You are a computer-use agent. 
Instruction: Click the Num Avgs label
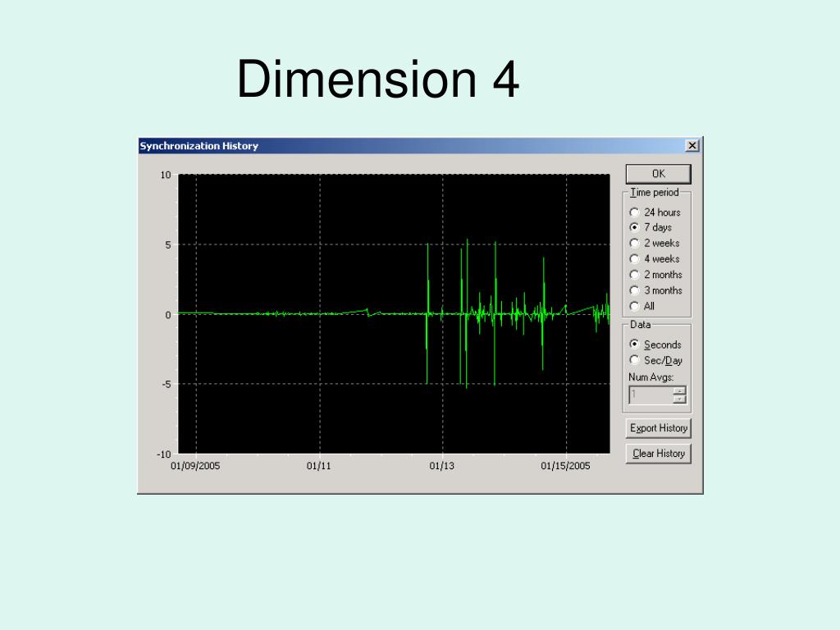pyautogui.click(x=651, y=377)
